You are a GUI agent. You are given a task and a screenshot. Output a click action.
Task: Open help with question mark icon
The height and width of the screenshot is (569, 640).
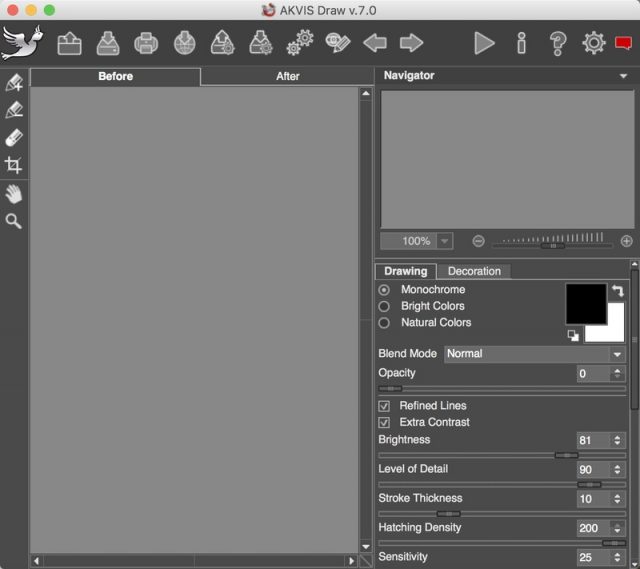[x=558, y=43]
